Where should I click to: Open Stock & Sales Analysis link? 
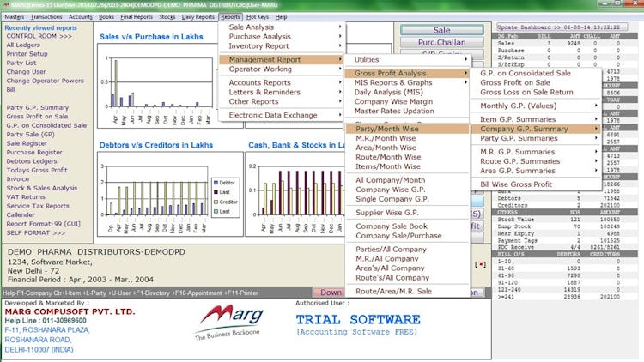click(42, 188)
